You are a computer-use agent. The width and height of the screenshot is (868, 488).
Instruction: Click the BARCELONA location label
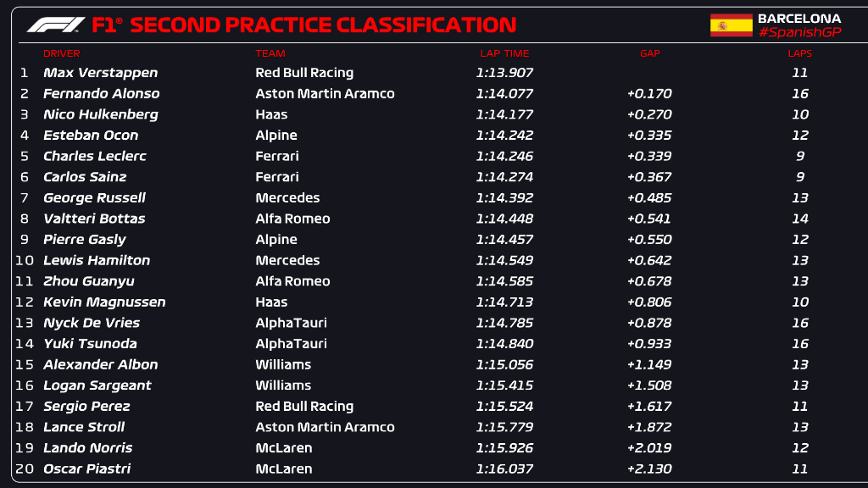click(x=799, y=18)
